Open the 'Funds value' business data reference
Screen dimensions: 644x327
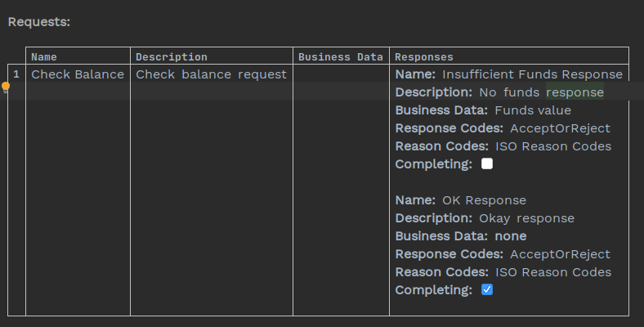533,110
